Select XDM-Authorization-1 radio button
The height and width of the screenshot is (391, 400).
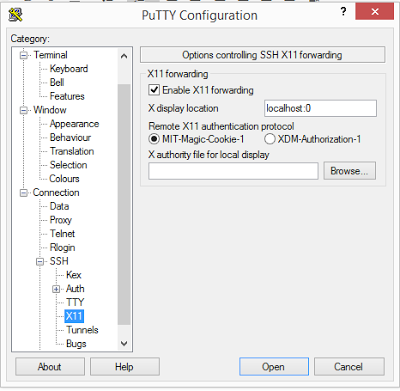pos(270,139)
